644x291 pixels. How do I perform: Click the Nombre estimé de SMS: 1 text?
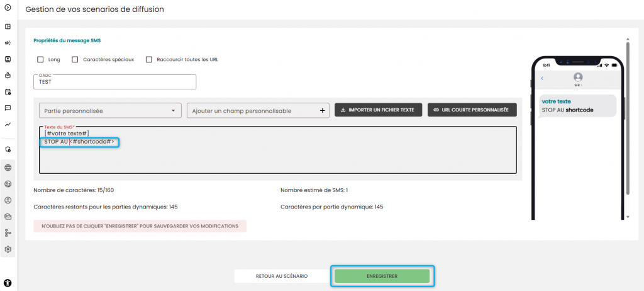tap(314, 190)
